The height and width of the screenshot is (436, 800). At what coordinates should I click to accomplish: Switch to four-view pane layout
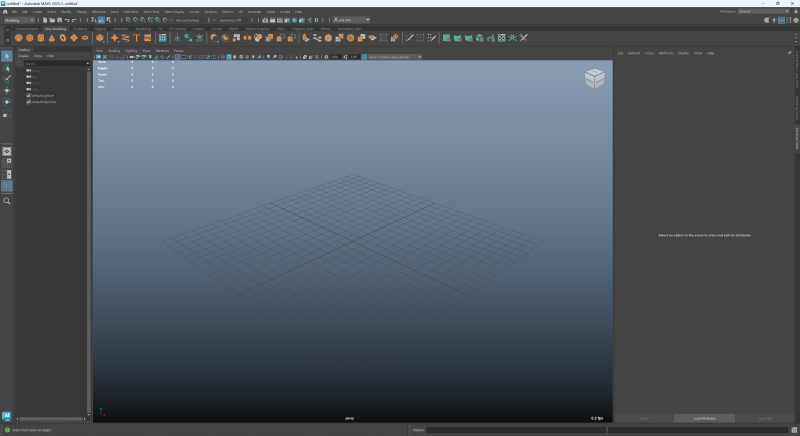coord(7,163)
